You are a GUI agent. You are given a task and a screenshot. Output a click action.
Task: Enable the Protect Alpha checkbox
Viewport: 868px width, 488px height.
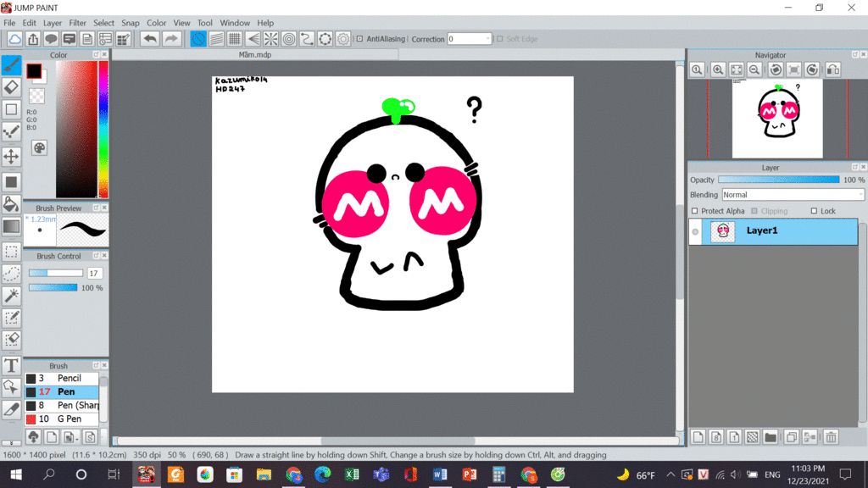coord(695,211)
